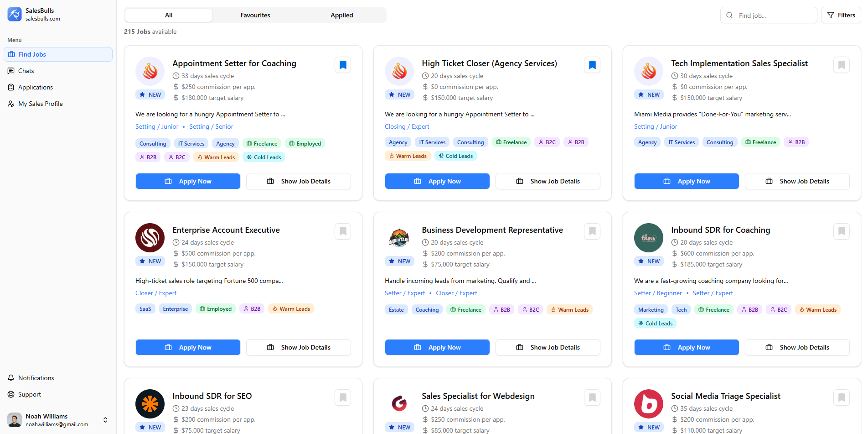
Task: Show Job Details for Tech Implementation Sales Specialist
Action: 797,181
